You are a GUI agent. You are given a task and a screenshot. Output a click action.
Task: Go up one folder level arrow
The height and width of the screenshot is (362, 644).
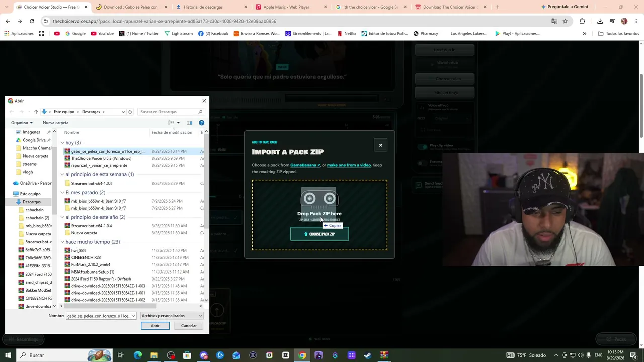(36, 112)
